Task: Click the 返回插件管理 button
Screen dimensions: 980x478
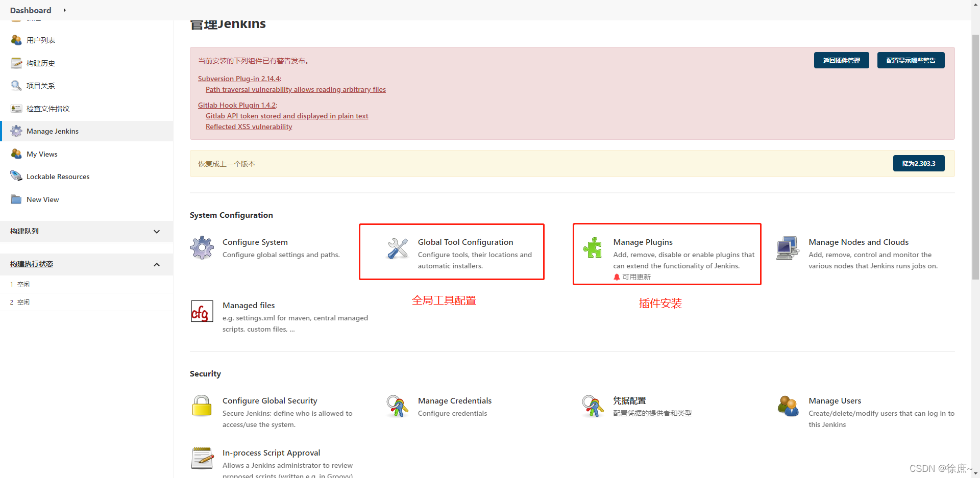Action: (841, 60)
